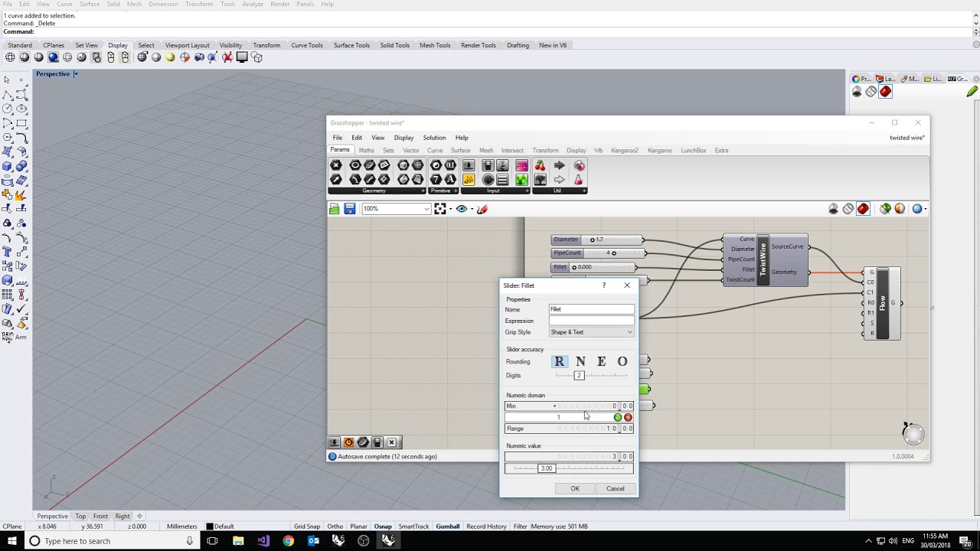Click the Digits slider handle showing 2
This screenshot has width=980, height=551.
coord(579,376)
